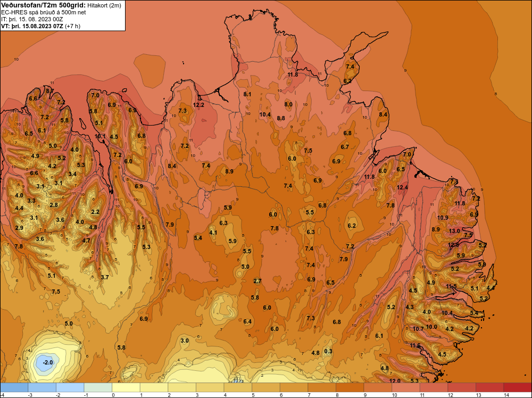Click the title 'Veðurstofan/T2m 500grid: Hitakort (2m)'
Image resolution: width=532 pixels, height=398 pixels.
pyautogui.click(x=61, y=5)
